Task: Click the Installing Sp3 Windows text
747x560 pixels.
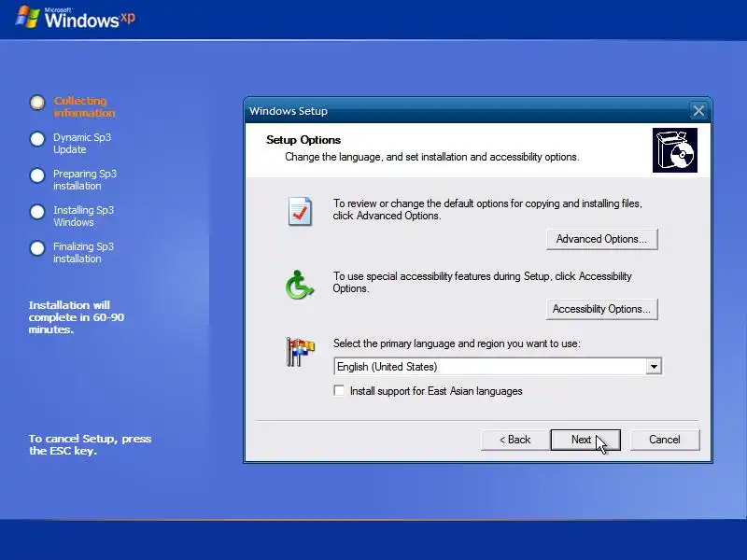Action: 83,217
